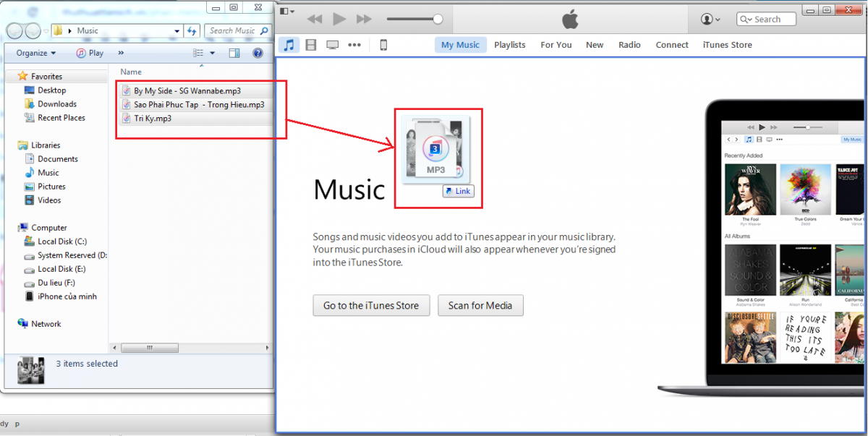Viewport: 868px width, 436px height.
Task: Switch to the Playlists tab
Action: point(510,45)
